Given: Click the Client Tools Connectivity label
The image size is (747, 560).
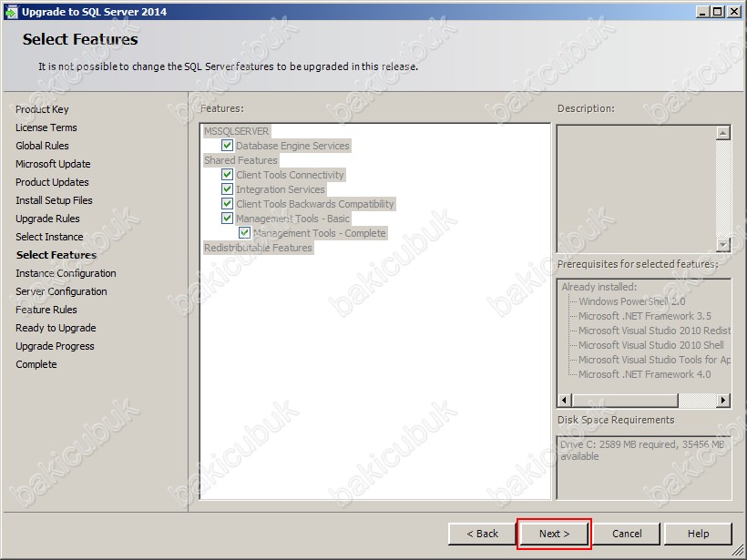Looking at the screenshot, I should (290, 175).
